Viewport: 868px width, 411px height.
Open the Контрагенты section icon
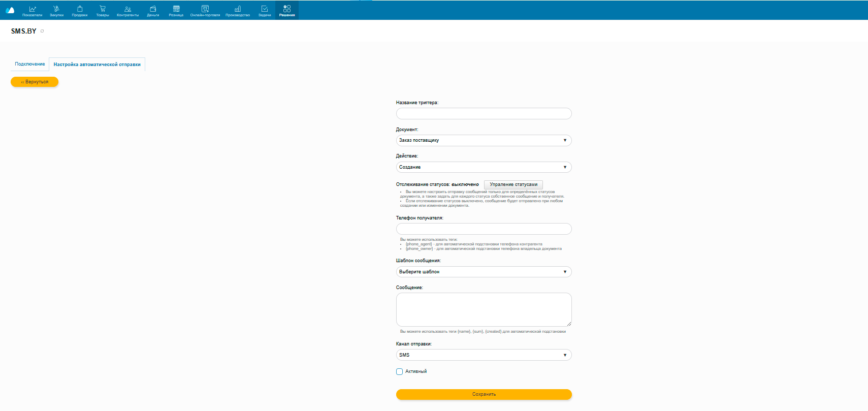click(x=127, y=9)
